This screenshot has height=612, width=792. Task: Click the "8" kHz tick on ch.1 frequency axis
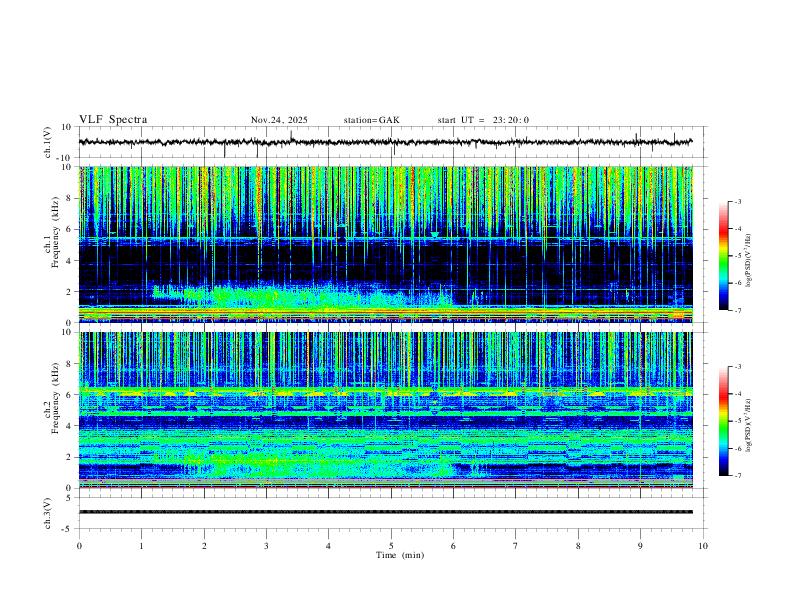click(x=70, y=198)
